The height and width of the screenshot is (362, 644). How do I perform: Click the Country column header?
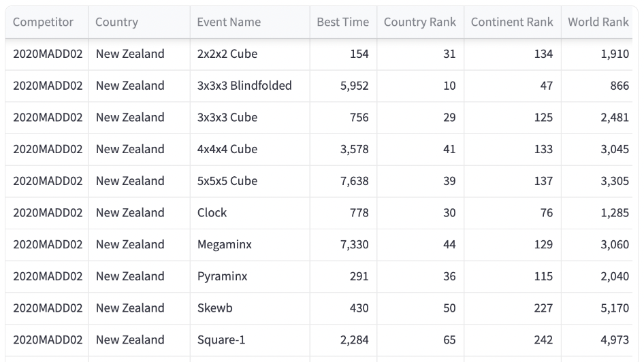click(116, 22)
